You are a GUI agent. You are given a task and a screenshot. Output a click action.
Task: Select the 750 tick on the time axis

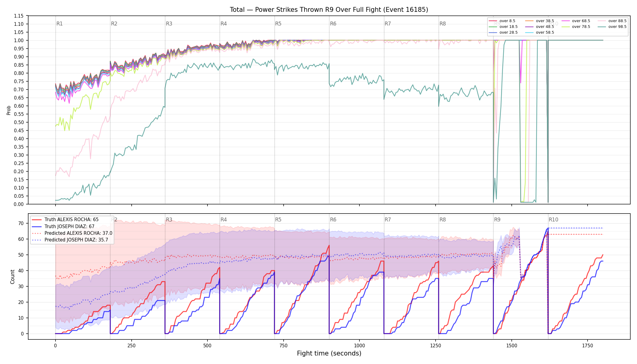coord(284,345)
